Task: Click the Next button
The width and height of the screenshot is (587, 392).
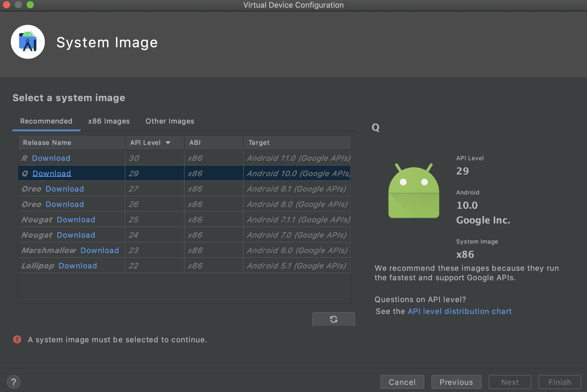Action: tap(510, 382)
